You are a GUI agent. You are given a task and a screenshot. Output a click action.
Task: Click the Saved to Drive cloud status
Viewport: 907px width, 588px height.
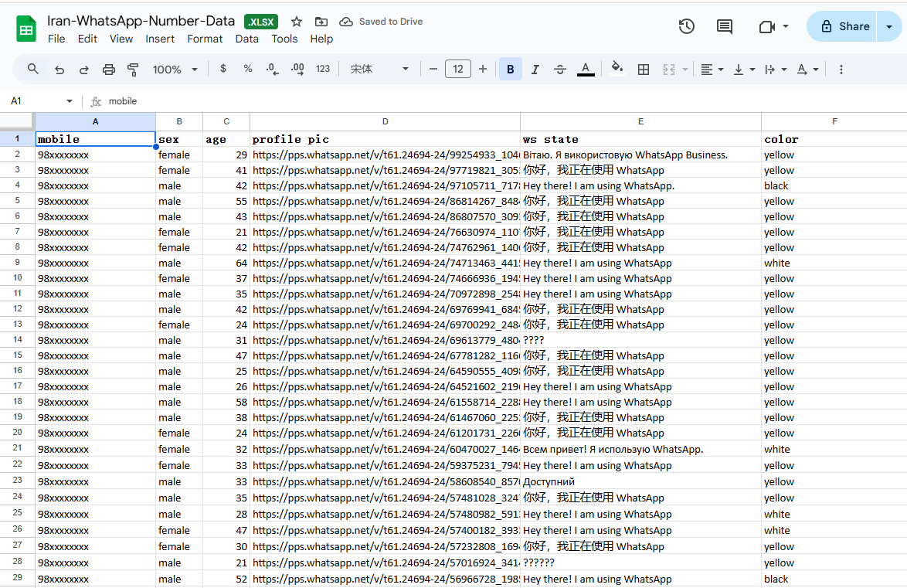tap(381, 22)
